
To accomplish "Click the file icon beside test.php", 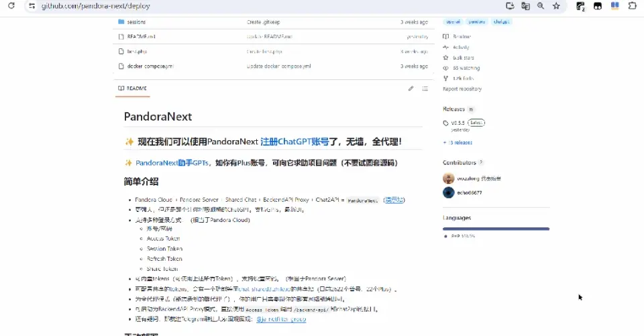I will 121,52.
